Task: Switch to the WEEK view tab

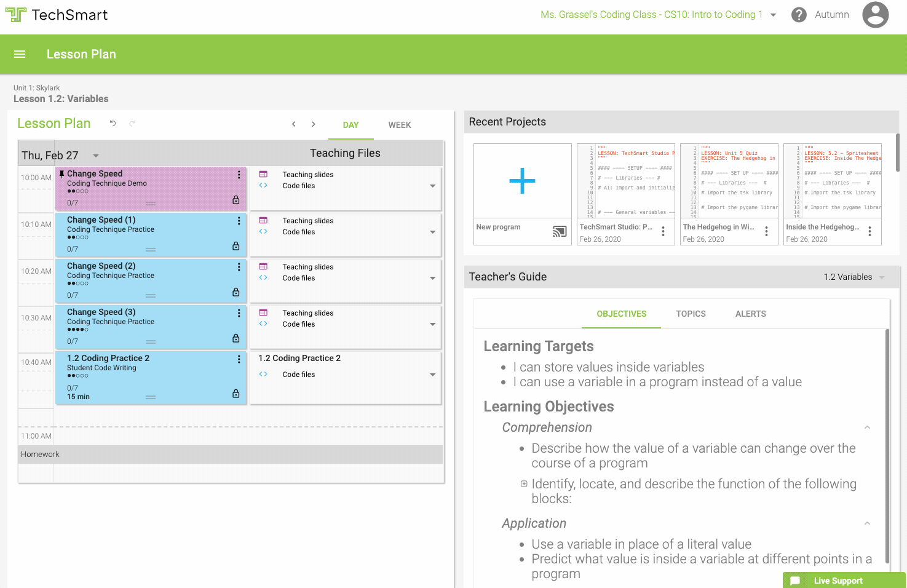Action: (400, 125)
